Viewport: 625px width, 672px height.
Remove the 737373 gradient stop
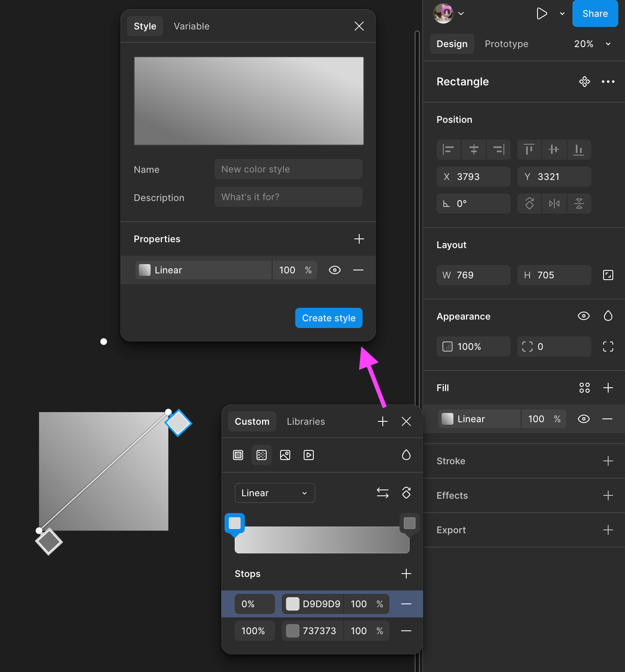pos(406,631)
